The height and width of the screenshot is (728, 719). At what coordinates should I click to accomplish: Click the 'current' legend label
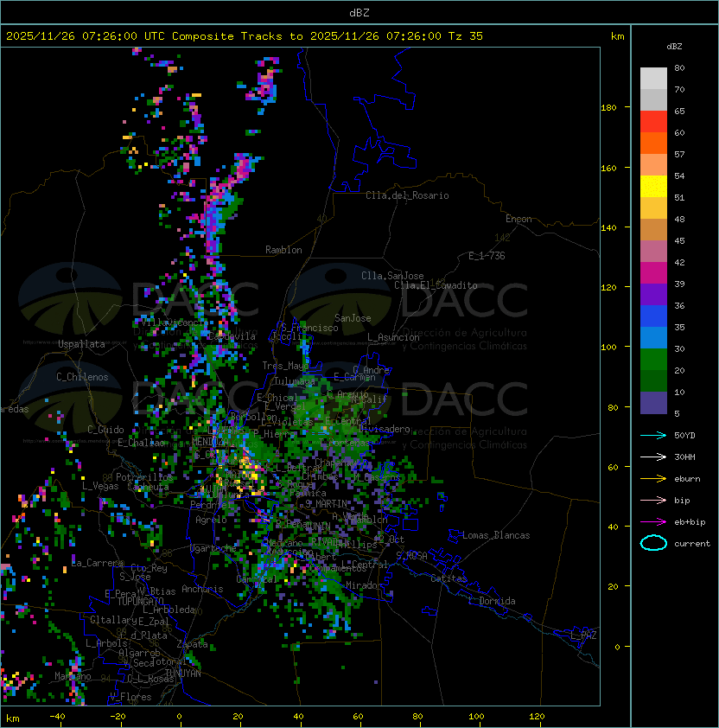tap(692, 544)
